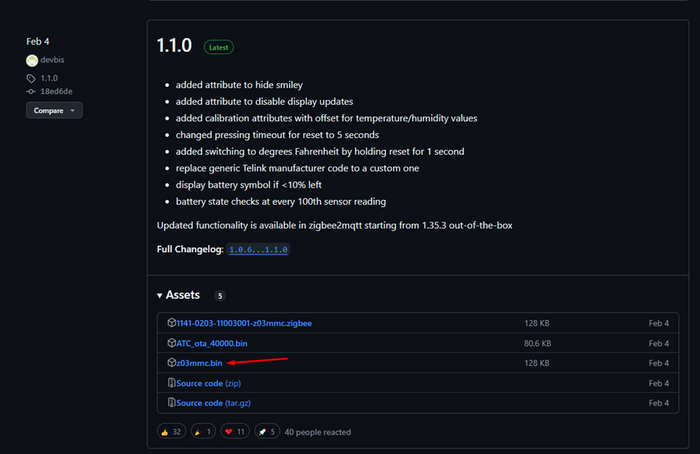Image resolution: width=700 pixels, height=454 pixels.
Task: Click 'added attribute to hide smiley' item
Action: 239,85
